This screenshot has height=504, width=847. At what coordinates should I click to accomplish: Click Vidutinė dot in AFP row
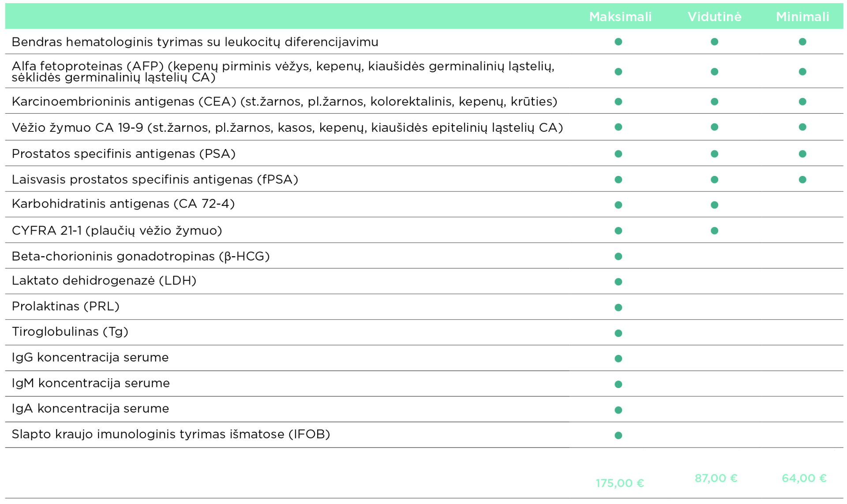pos(715,72)
